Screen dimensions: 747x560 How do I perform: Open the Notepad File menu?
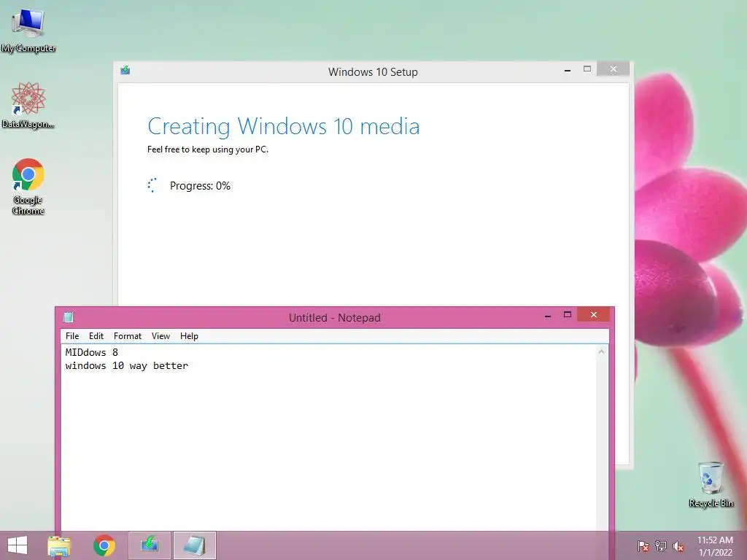coord(72,336)
